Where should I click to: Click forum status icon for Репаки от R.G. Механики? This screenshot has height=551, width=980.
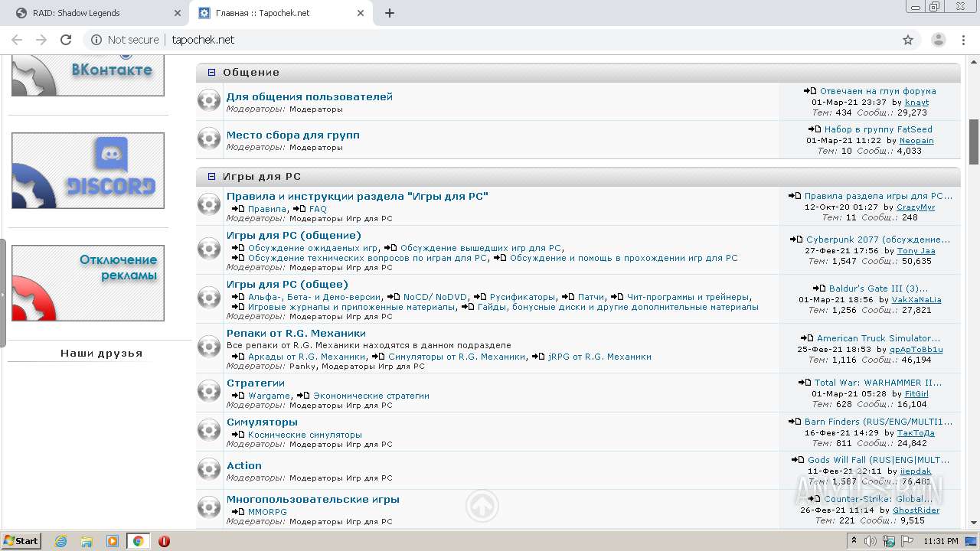pos(209,347)
